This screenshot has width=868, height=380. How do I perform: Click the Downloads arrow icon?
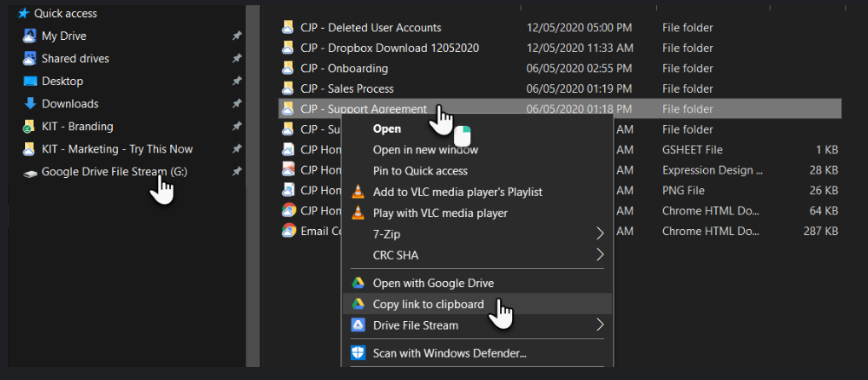point(30,103)
